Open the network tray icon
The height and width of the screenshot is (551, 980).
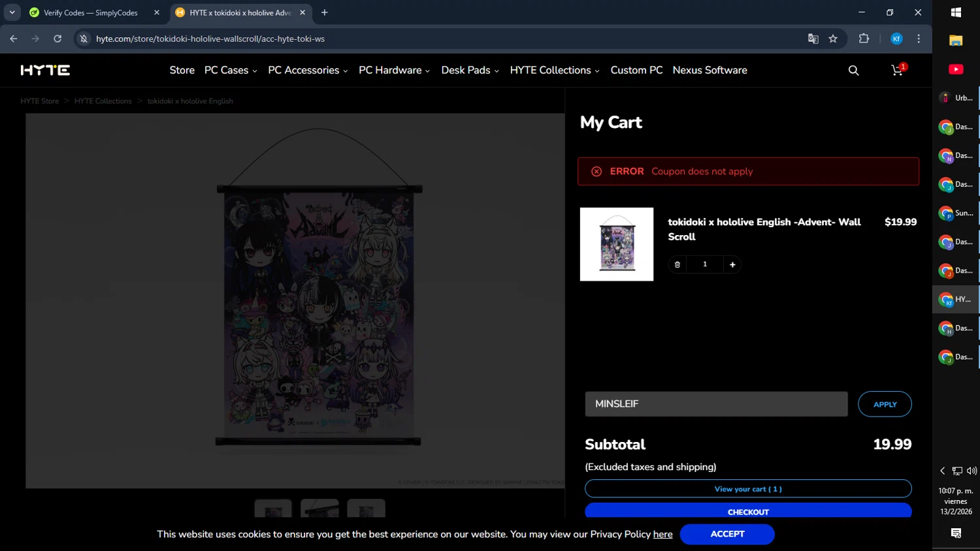957,471
